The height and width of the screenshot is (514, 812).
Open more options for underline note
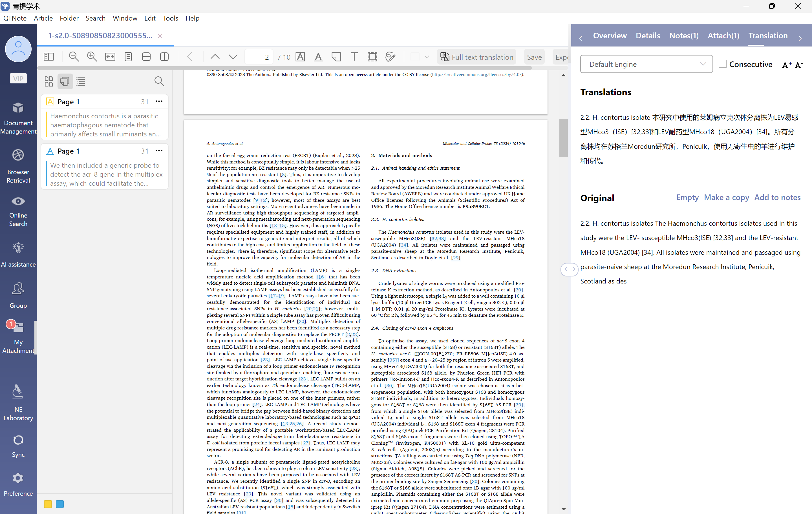click(159, 150)
